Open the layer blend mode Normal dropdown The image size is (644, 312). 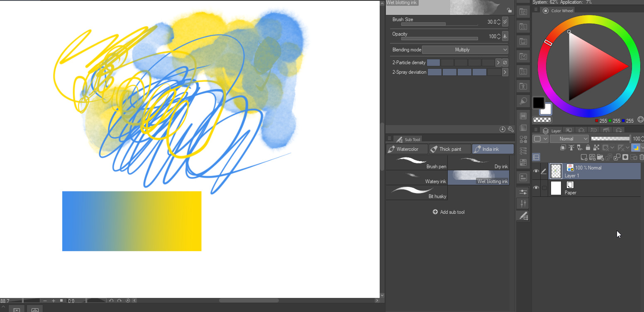coord(569,139)
